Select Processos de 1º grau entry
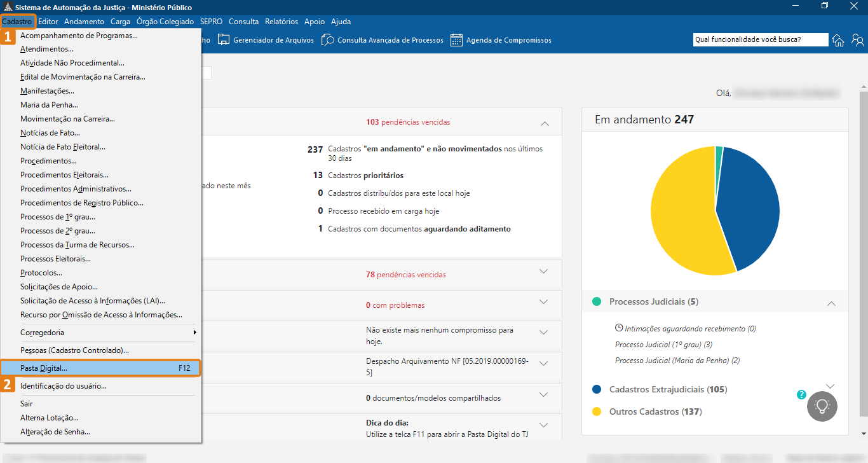Image resolution: width=868 pixels, height=463 pixels. click(101, 217)
